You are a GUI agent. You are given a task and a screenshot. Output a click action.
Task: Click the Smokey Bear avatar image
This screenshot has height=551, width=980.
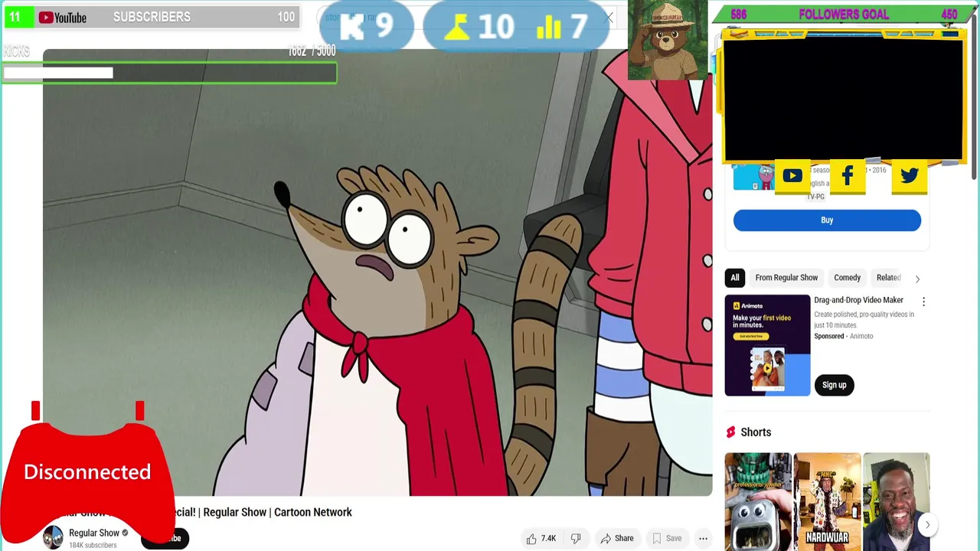[x=667, y=40]
